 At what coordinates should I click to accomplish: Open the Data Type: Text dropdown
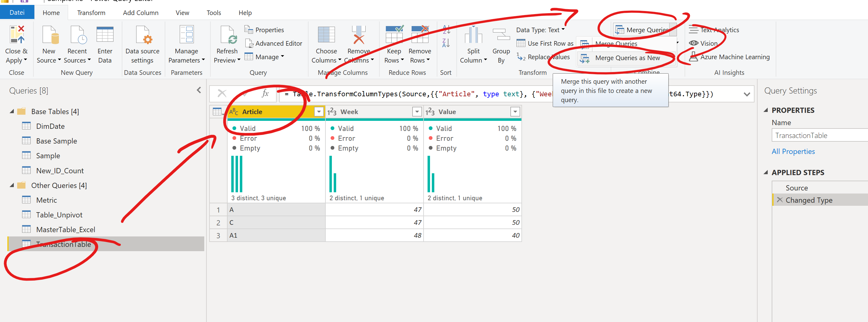point(540,30)
